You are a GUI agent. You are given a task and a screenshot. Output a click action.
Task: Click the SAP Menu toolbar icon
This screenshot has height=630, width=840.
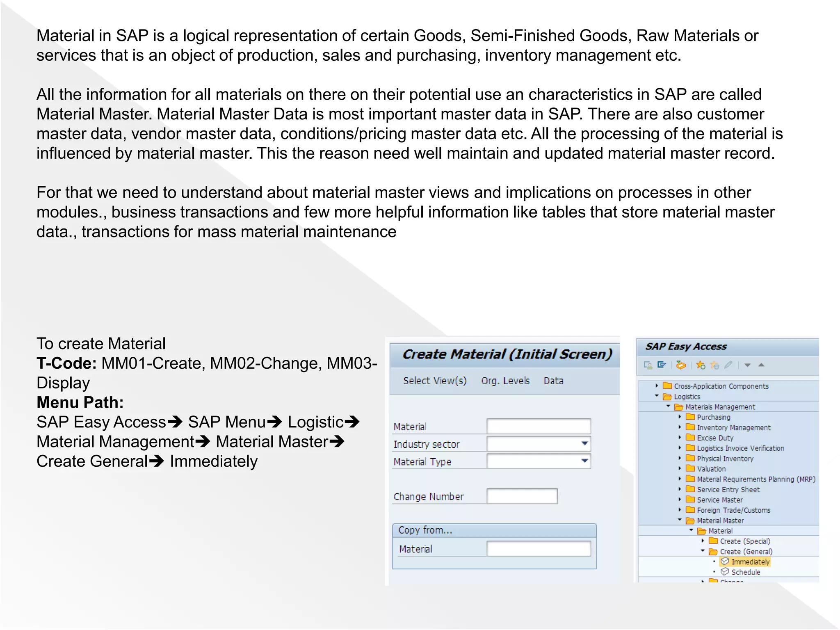[662, 365]
